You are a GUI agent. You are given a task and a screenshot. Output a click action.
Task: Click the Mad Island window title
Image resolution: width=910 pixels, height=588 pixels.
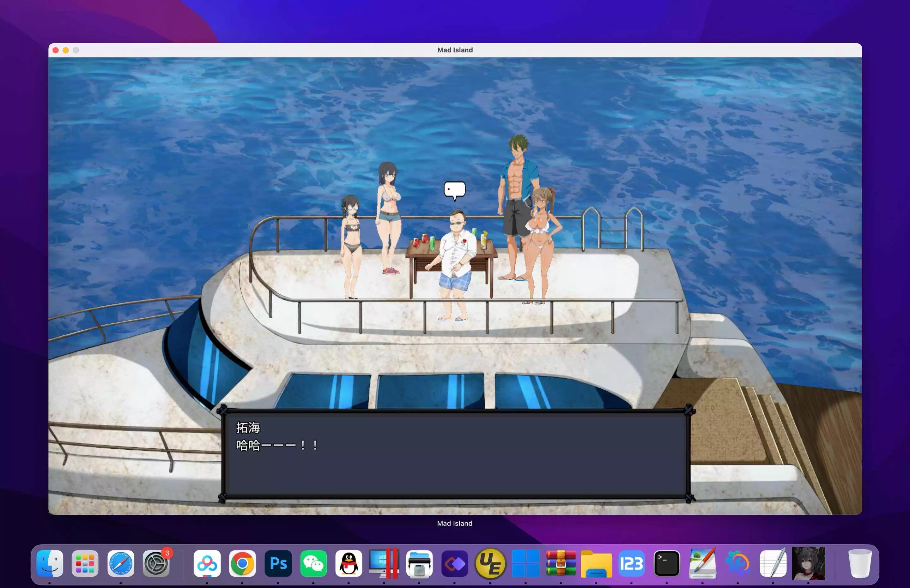(x=455, y=50)
